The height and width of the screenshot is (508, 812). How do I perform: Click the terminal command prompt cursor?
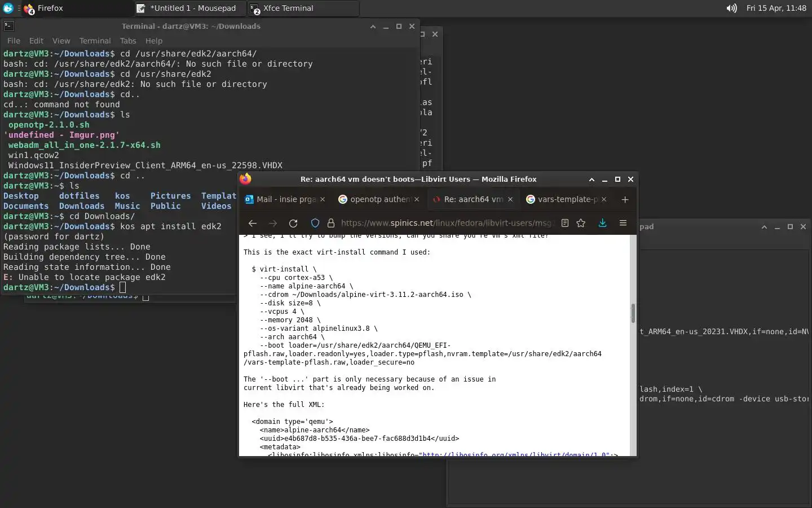122,287
